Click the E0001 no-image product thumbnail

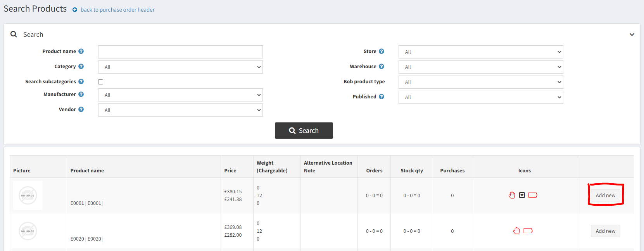(x=28, y=195)
